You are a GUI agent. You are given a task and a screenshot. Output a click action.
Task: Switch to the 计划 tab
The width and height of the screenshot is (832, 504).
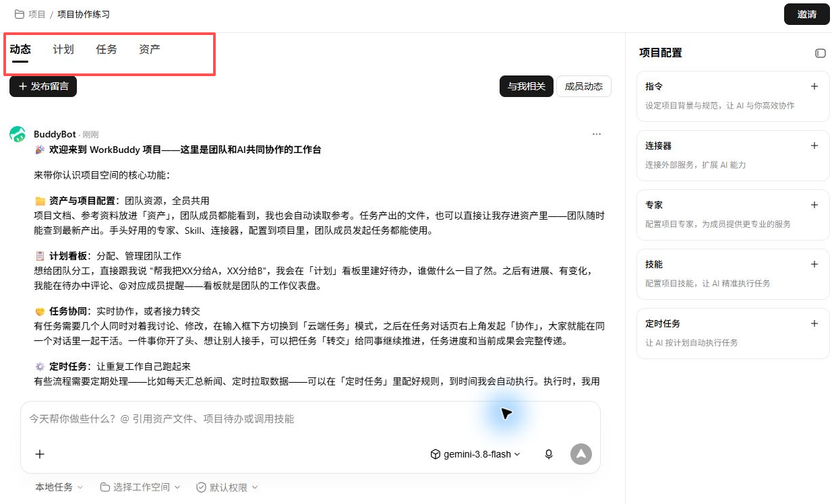coord(63,49)
